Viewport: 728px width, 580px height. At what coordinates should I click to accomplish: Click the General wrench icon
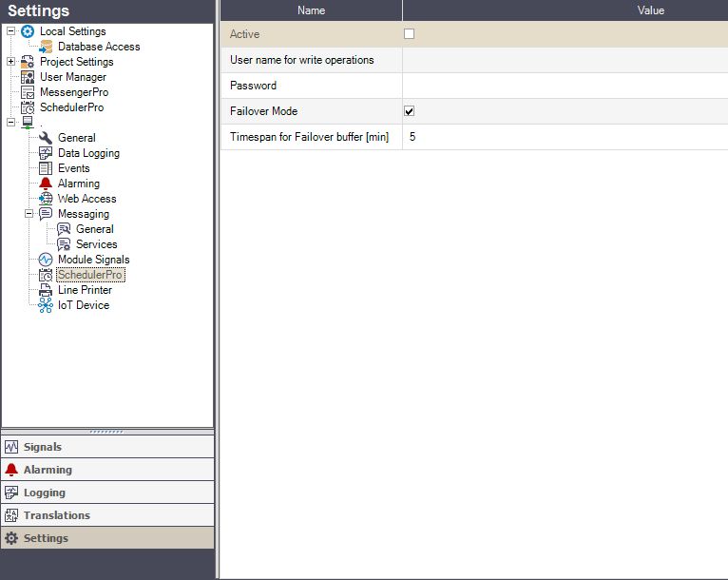pos(46,138)
